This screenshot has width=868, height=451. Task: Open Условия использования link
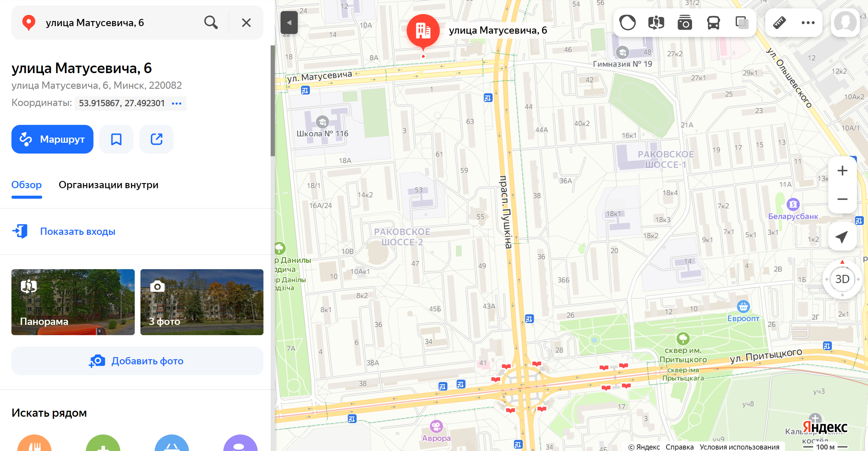pos(739,447)
